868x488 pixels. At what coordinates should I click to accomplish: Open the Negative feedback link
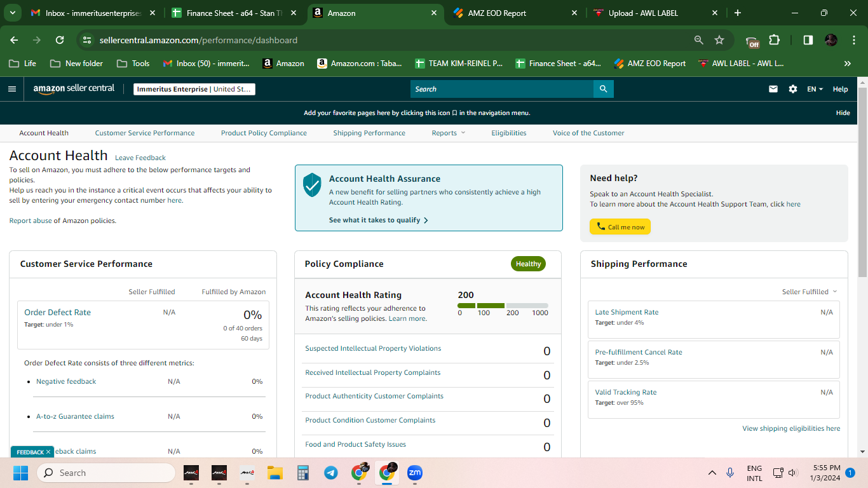[66, 381]
